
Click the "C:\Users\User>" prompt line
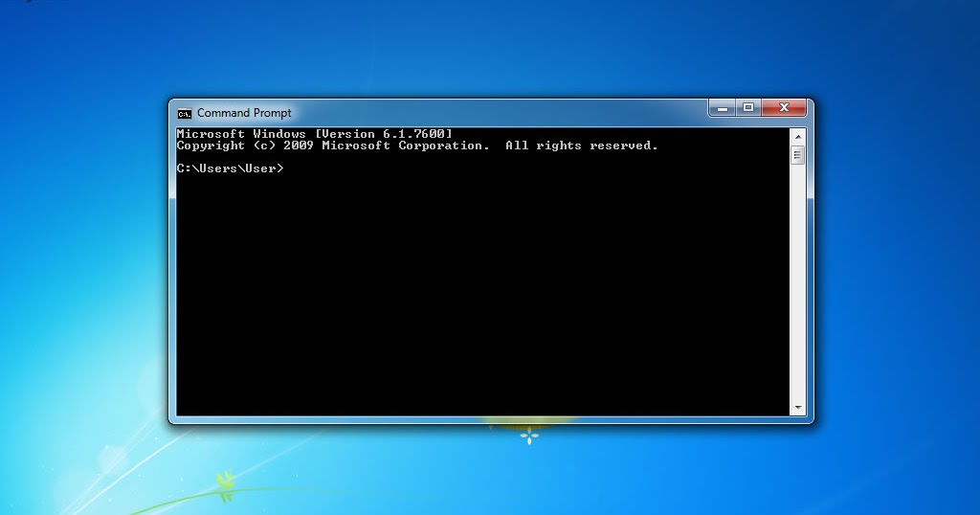230,168
